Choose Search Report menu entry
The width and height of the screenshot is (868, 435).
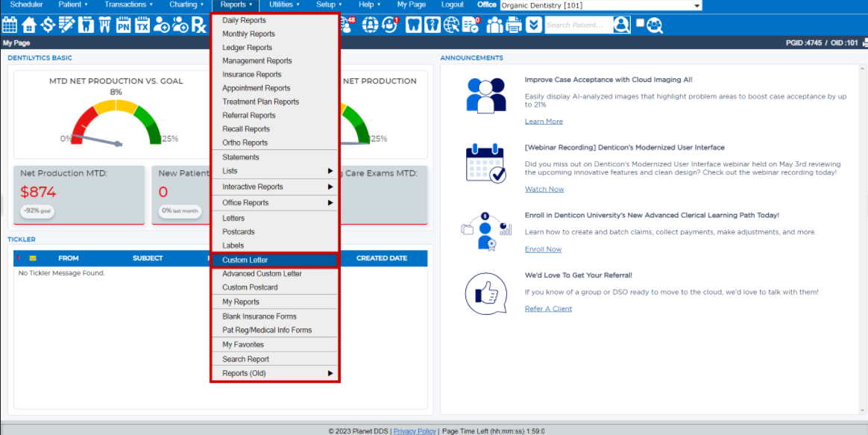coord(274,359)
